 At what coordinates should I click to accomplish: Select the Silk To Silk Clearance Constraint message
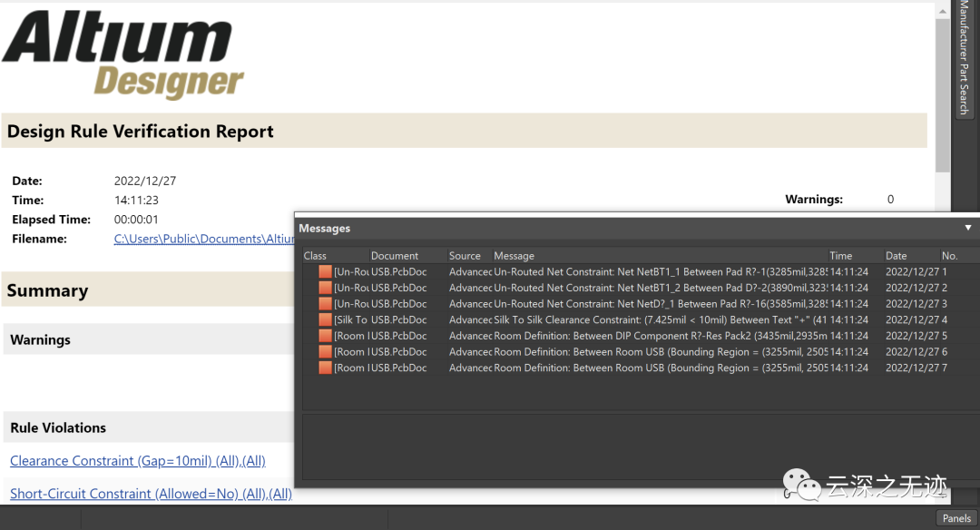660,319
